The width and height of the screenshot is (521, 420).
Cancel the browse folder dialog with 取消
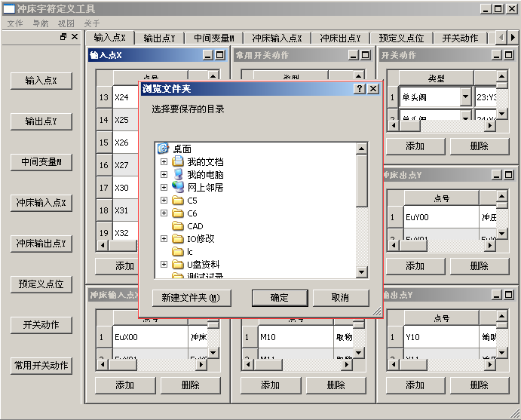[340, 298]
